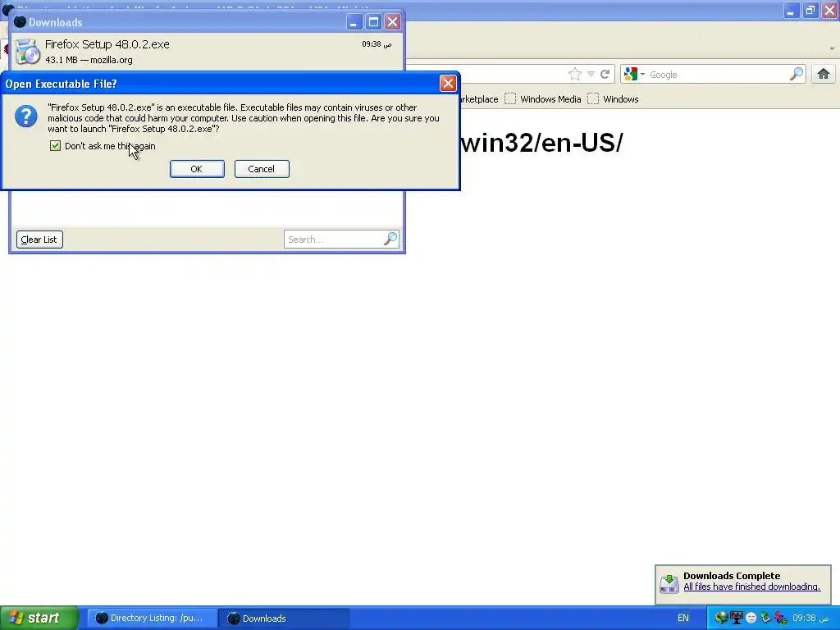
Task: Open the URL history dropdown arrow
Action: click(591, 74)
